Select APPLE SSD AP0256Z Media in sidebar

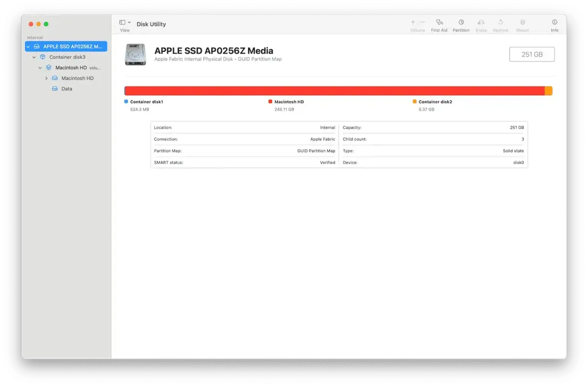pyautogui.click(x=66, y=46)
